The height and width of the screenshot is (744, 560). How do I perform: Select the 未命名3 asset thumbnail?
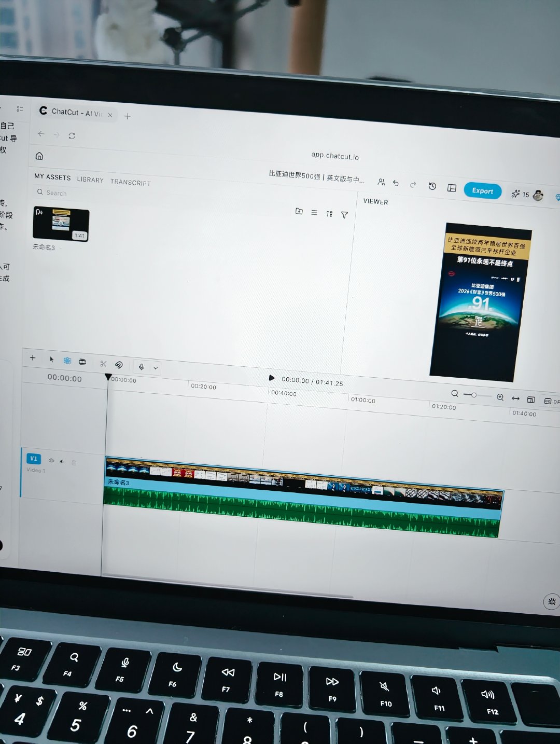point(61,224)
